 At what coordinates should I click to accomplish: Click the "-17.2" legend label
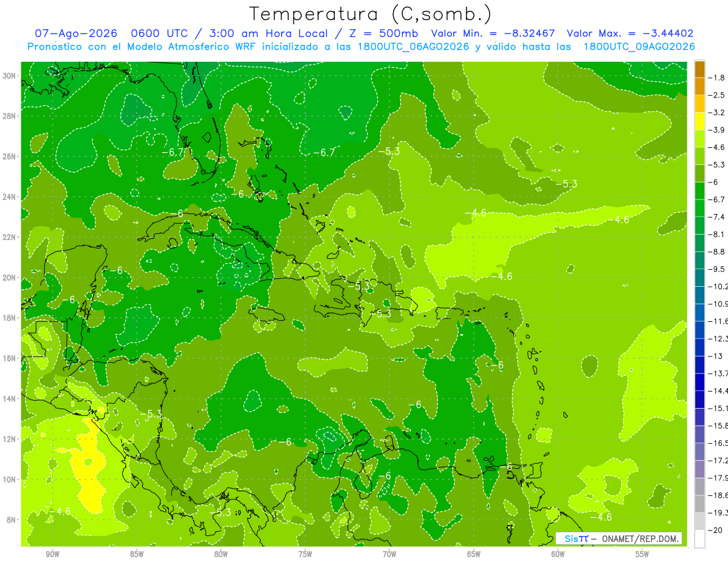(x=719, y=460)
